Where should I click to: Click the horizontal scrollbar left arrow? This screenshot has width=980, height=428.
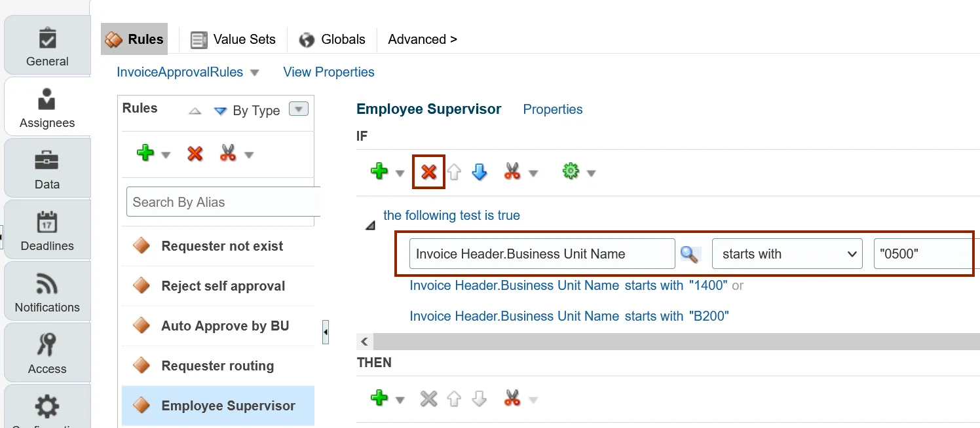click(x=365, y=342)
